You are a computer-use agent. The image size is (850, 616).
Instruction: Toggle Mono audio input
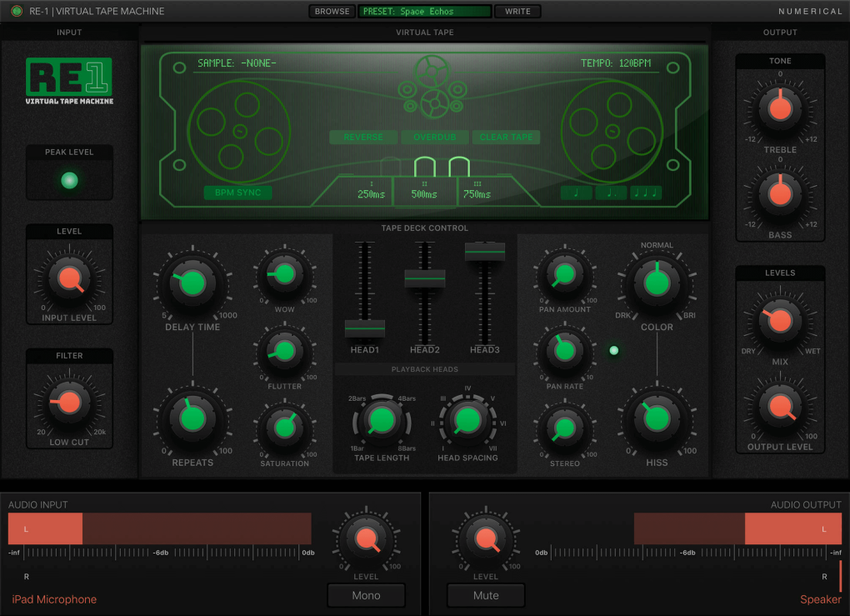(x=367, y=595)
